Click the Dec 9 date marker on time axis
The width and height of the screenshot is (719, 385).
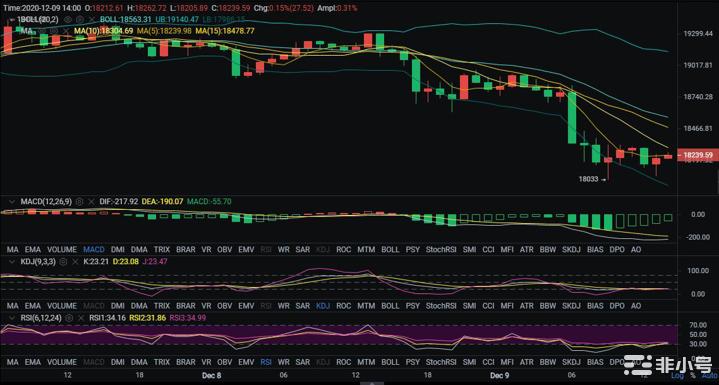(x=499, y=375)
